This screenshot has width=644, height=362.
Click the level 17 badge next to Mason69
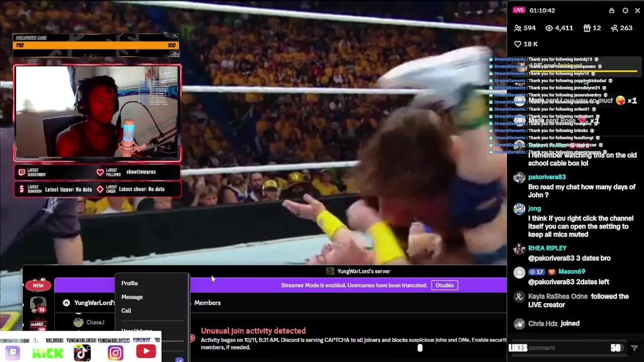coord(536,272)
